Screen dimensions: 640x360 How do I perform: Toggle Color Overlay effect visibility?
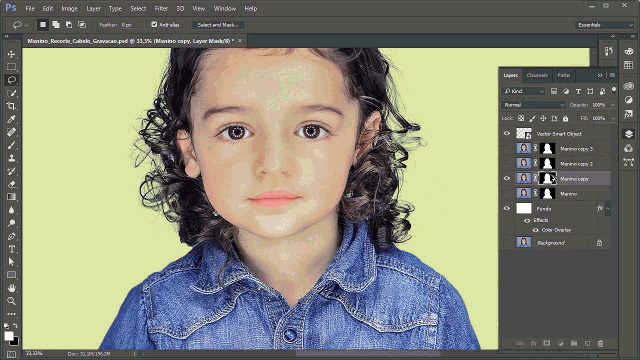point(536,230)
